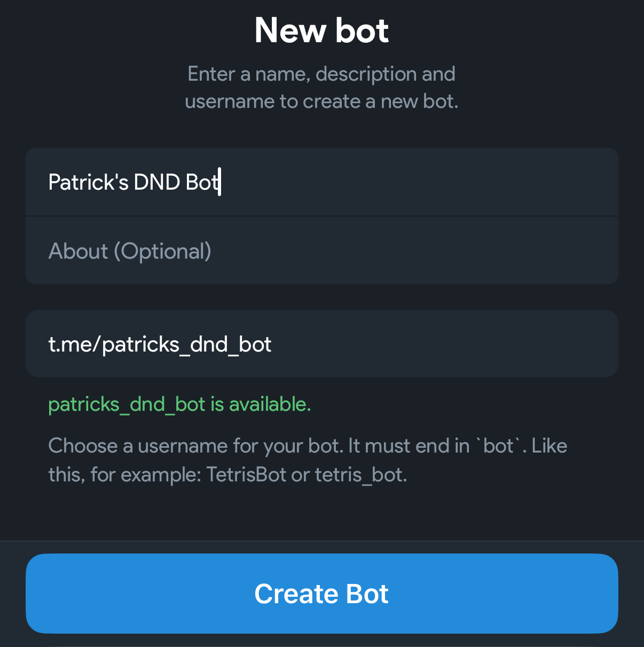644x647 pixels.
Task: Click the TetrisBot example in the hint
Action: point(246,474)
